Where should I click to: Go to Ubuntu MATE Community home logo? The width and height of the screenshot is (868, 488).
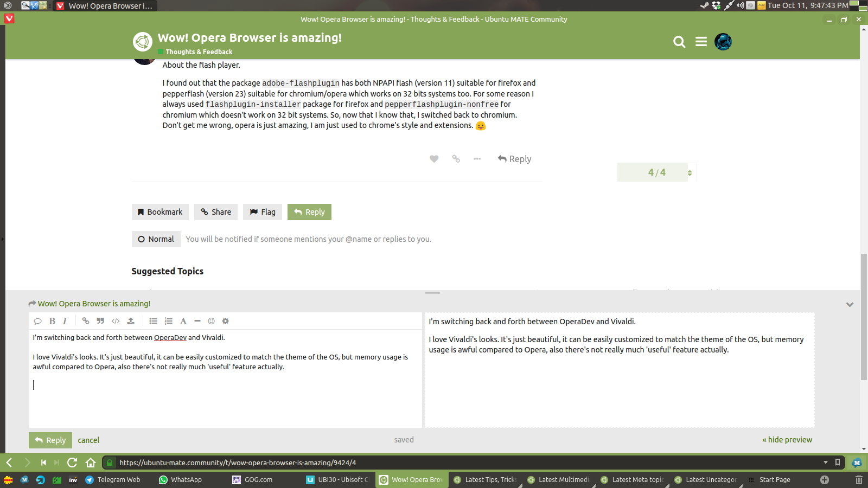click(143, 42)
